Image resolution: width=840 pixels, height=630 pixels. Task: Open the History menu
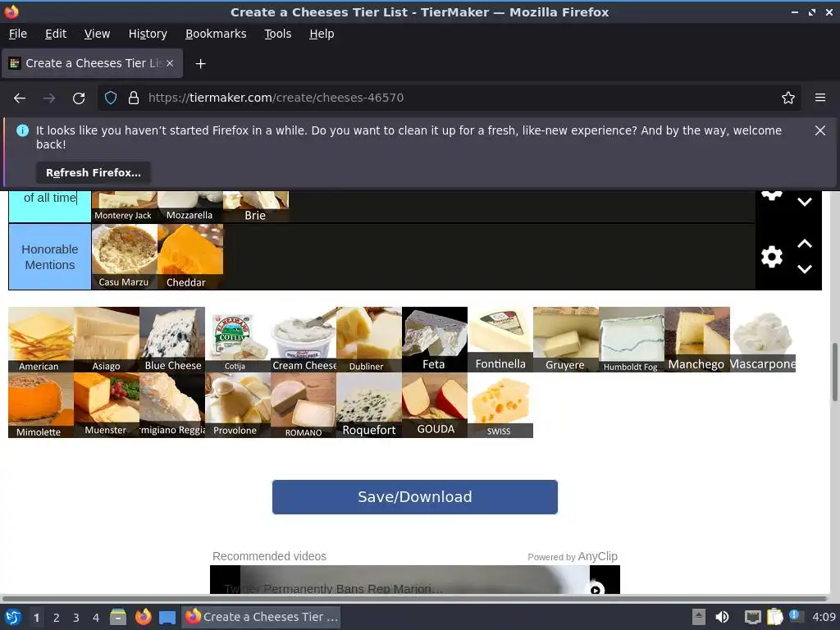pos(148,34)
